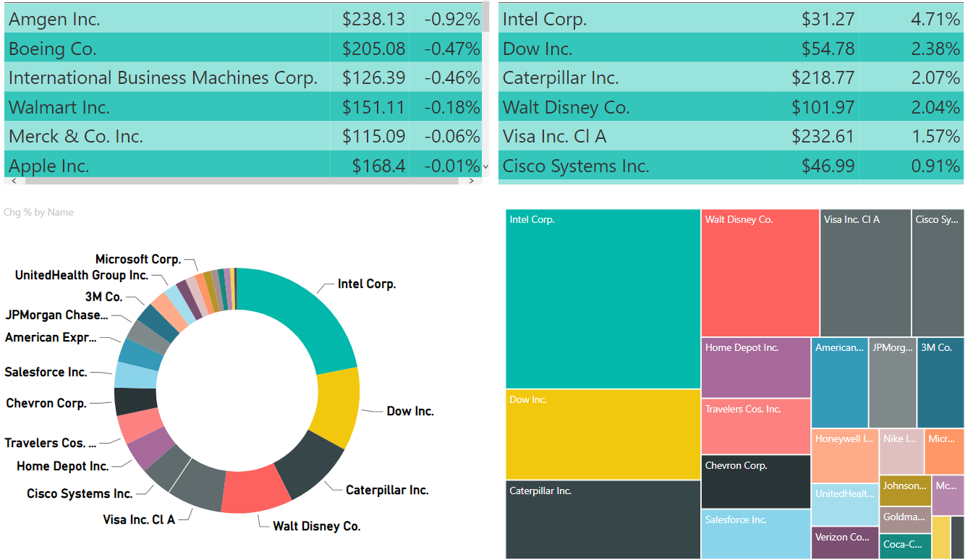The width and height of the screenshot is (968, 560).
Task: Click Salesforce Inc. donut chart label
Action: 46,373
